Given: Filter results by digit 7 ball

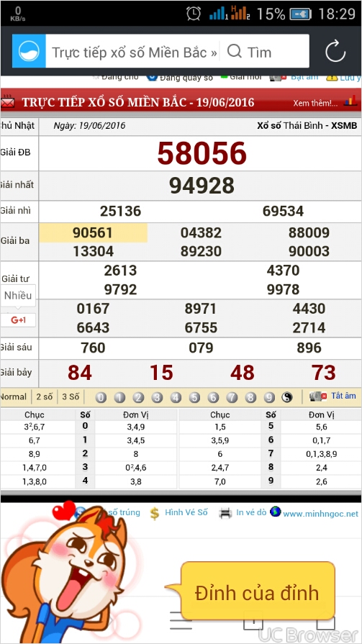Looking at the screenshot, I should [232, 397].
